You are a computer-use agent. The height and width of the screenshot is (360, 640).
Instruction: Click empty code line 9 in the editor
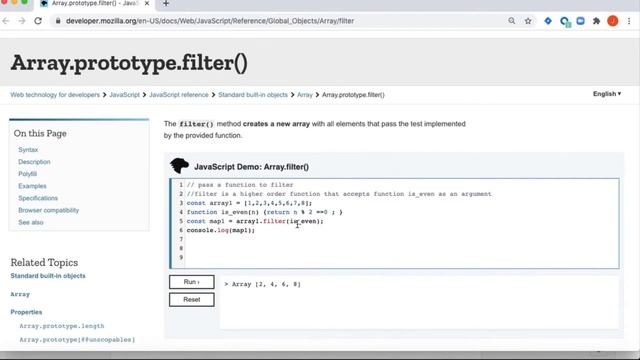click(402, 257)
